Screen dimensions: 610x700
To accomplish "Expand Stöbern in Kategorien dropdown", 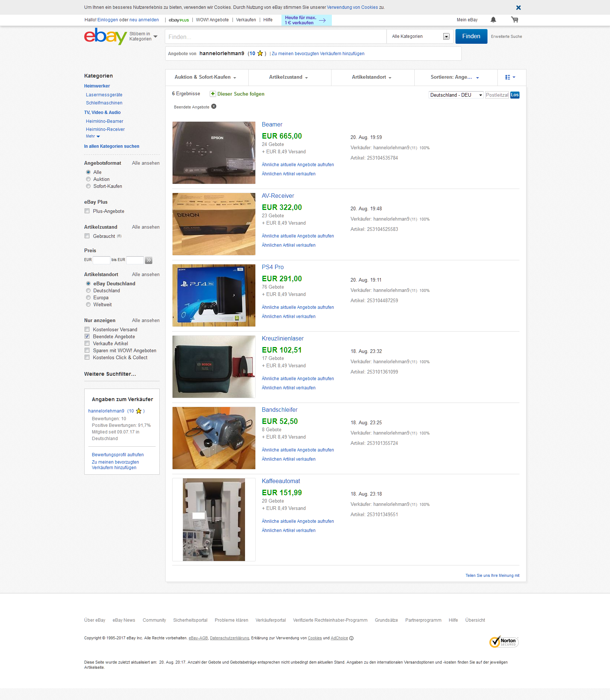I will pos(143,36).
